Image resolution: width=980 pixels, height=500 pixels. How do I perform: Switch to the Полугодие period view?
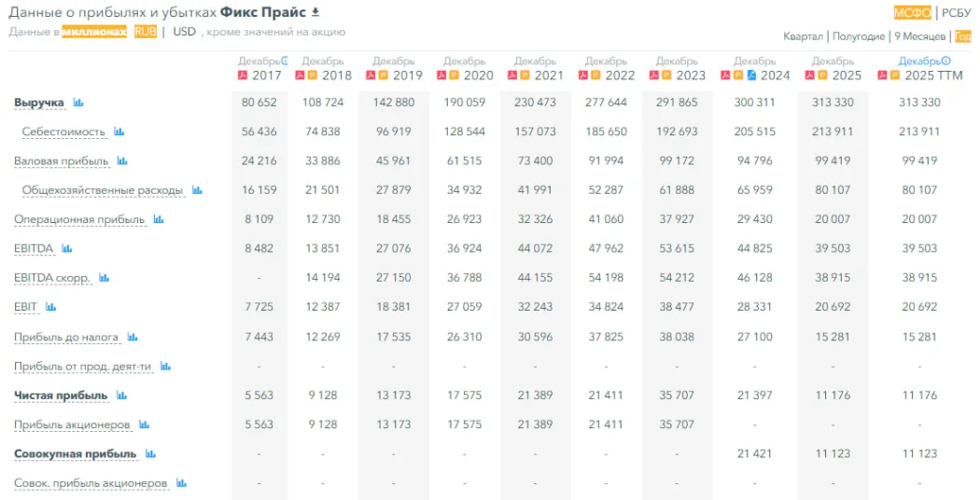pos(859,36)
